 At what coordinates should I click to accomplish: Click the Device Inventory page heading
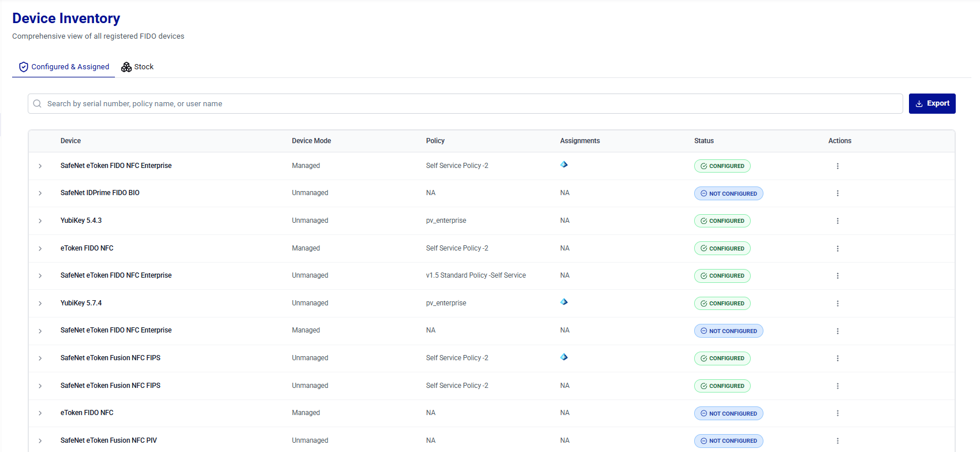coord(66,18)
